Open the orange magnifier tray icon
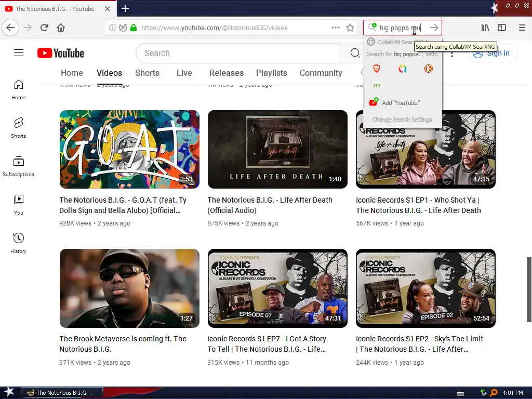This screenshot has height=399, width=532. click(494, 393)
